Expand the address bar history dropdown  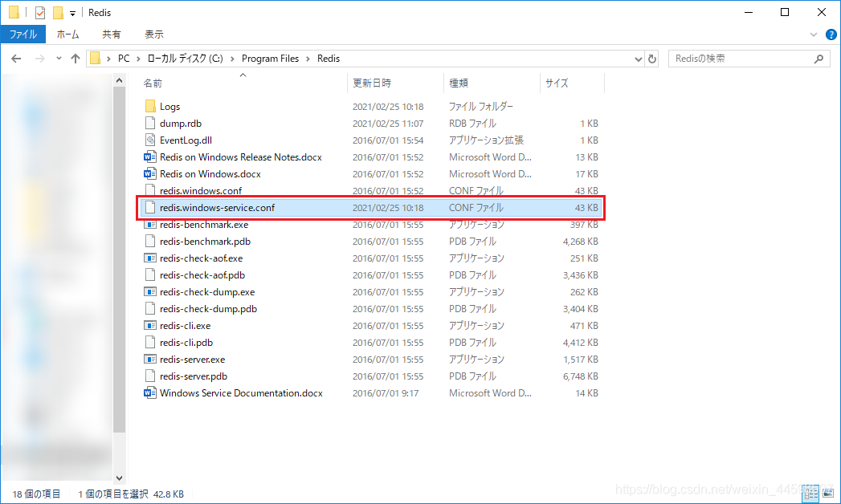(x=638, y=59)
